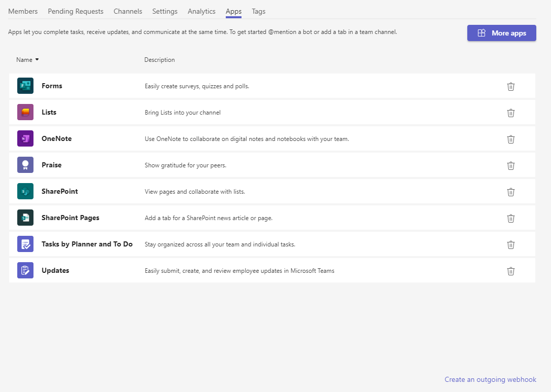Open the Pending Requests tab
Image resolution: width=551 pixels, height=392 pixels.
76,11
